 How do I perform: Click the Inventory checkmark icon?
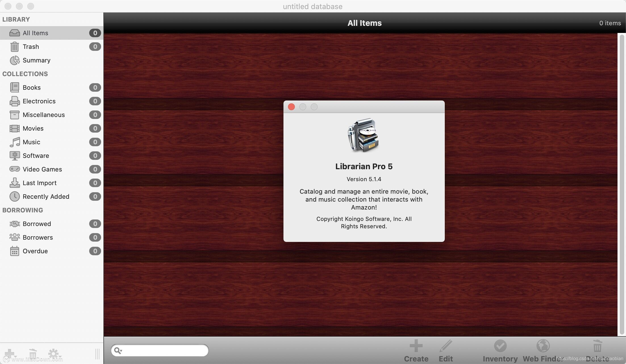click(500, 346)
